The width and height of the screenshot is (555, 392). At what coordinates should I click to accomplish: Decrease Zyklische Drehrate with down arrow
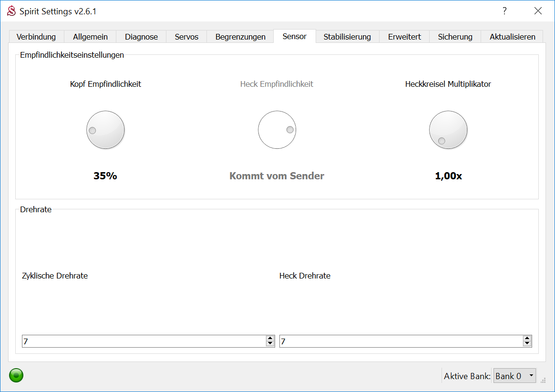(270, 344)
